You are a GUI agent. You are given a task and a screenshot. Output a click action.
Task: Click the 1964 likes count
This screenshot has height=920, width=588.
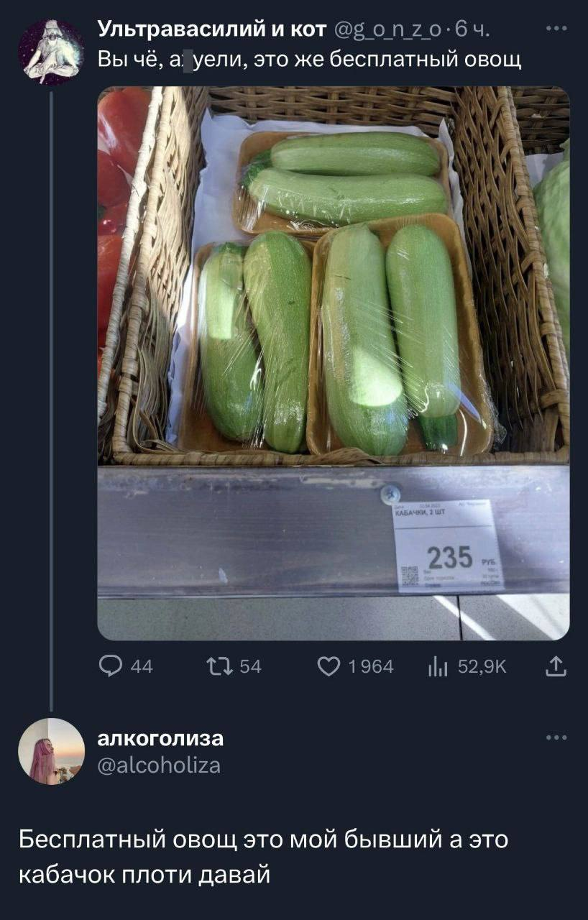(x=370, y=667)
